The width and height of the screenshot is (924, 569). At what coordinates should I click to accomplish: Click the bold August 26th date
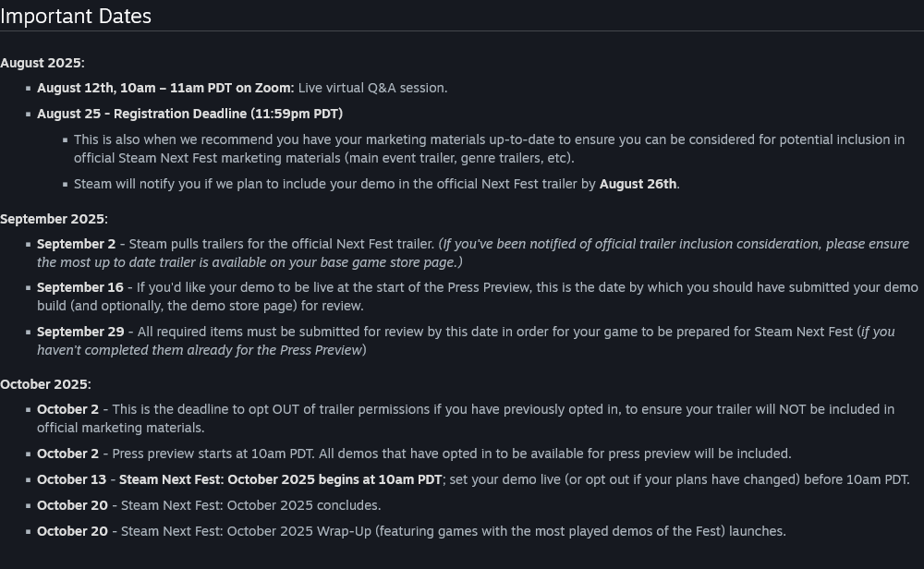(638, 184)
